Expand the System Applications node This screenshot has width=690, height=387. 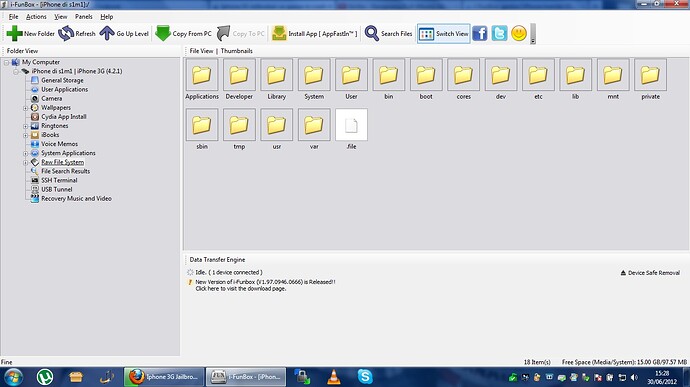click(26, 153)
